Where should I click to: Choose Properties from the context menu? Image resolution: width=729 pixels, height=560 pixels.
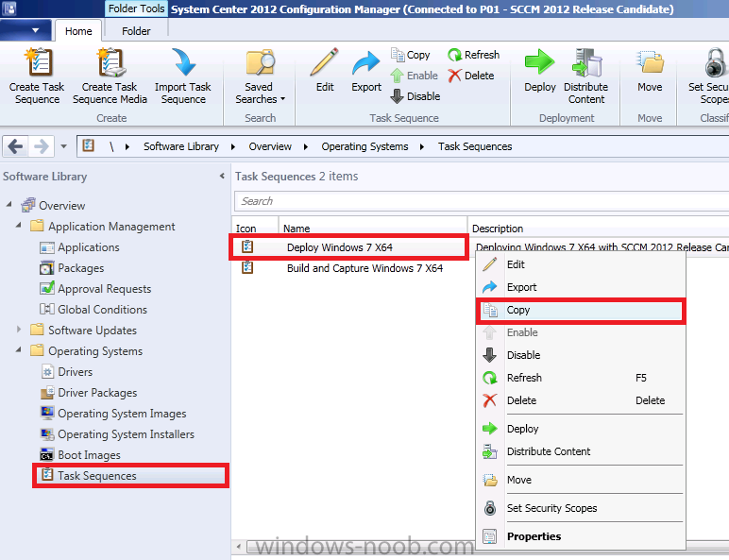tap(580, 536)
